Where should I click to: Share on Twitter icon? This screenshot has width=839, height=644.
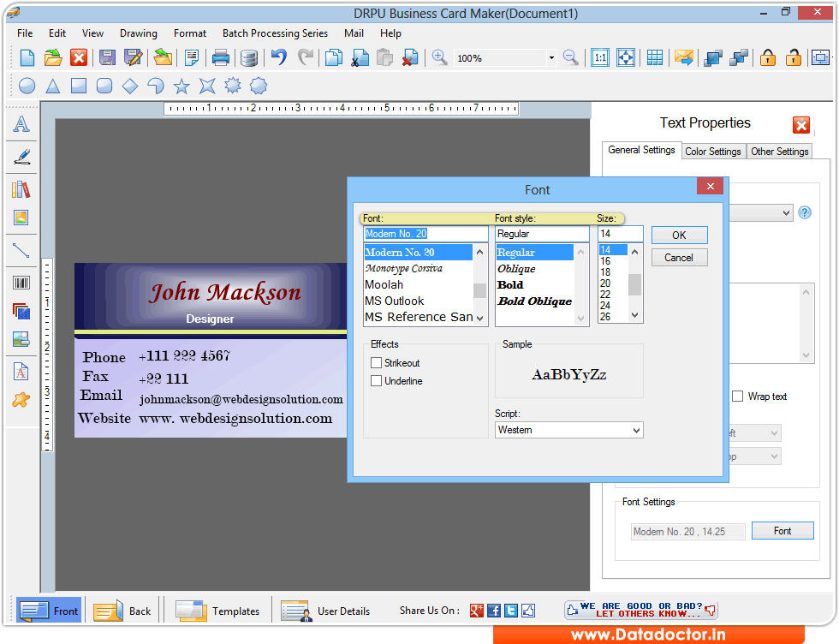[x=511, y=611]
